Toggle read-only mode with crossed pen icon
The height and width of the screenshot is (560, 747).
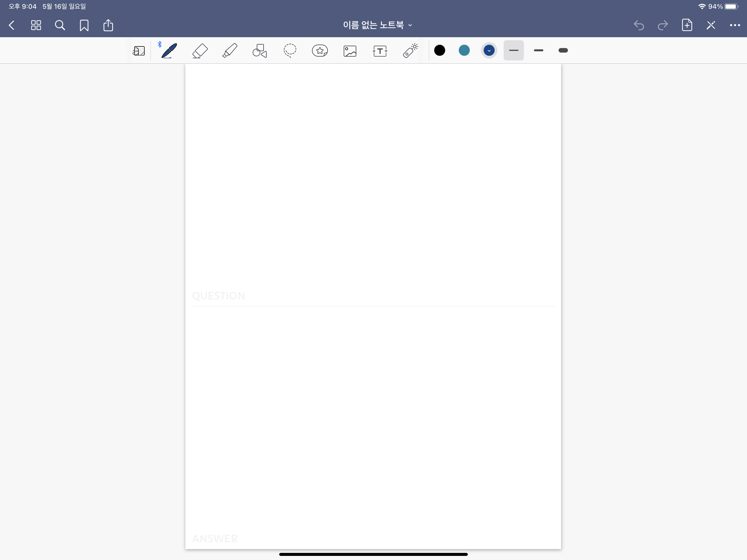[x=711, y=25]
